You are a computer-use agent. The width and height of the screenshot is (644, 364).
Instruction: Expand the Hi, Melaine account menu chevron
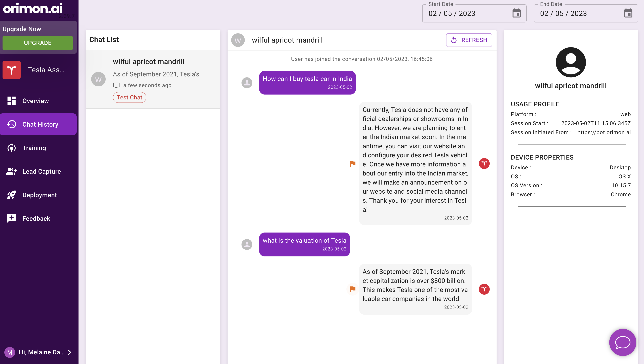(x=70, y=352)
